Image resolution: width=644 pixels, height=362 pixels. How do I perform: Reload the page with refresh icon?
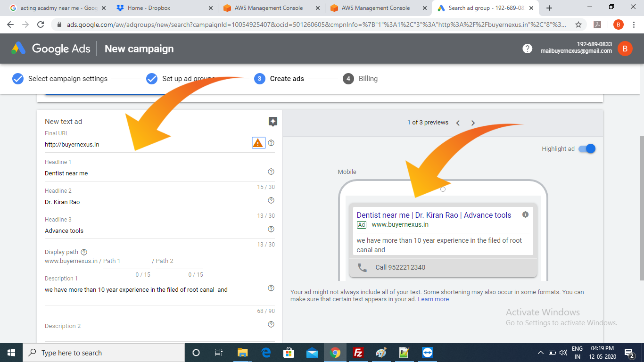pos(41,25)
